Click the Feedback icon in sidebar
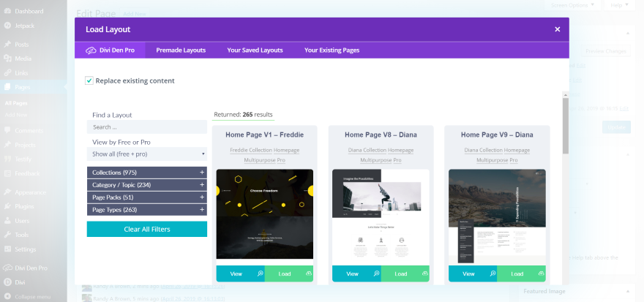This screenshot has height=302, width=644. click(7, 173)
